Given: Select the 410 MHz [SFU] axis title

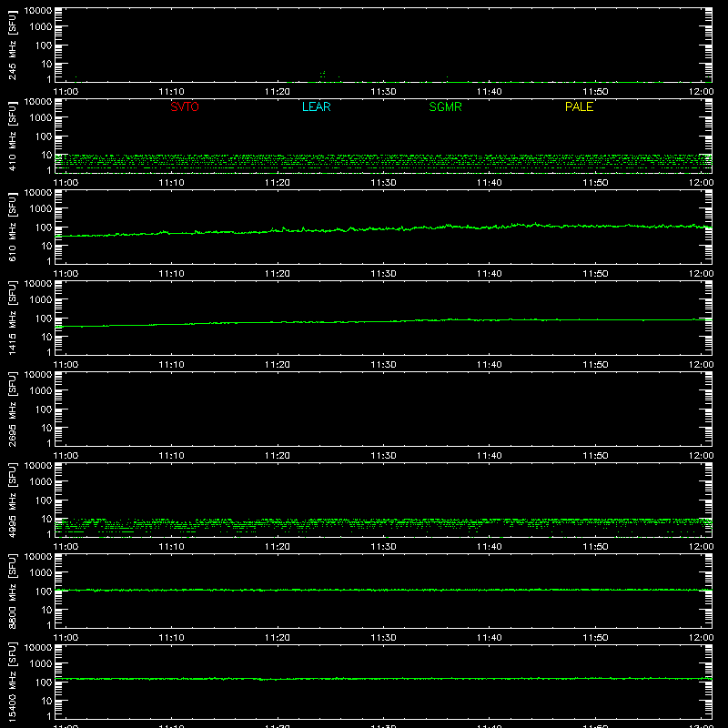Looking at the screenshot, I should click(x=12, y=136).
